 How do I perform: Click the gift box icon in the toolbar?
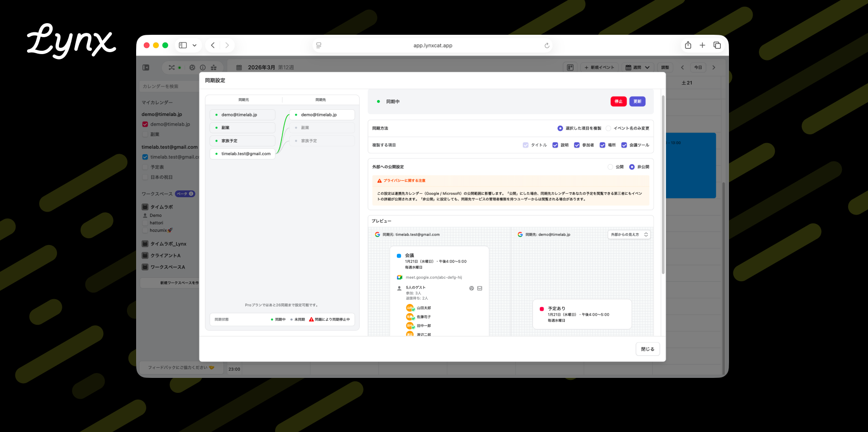pos(213,68)
